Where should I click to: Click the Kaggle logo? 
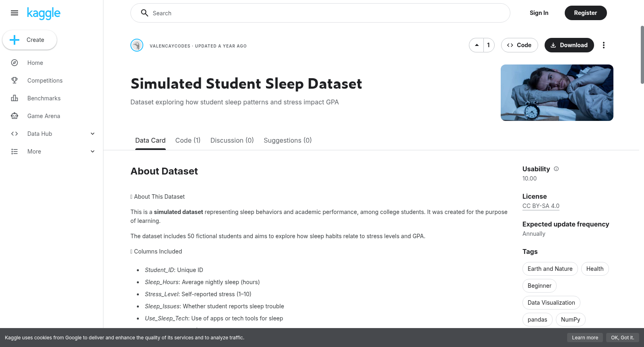(43, 13)
